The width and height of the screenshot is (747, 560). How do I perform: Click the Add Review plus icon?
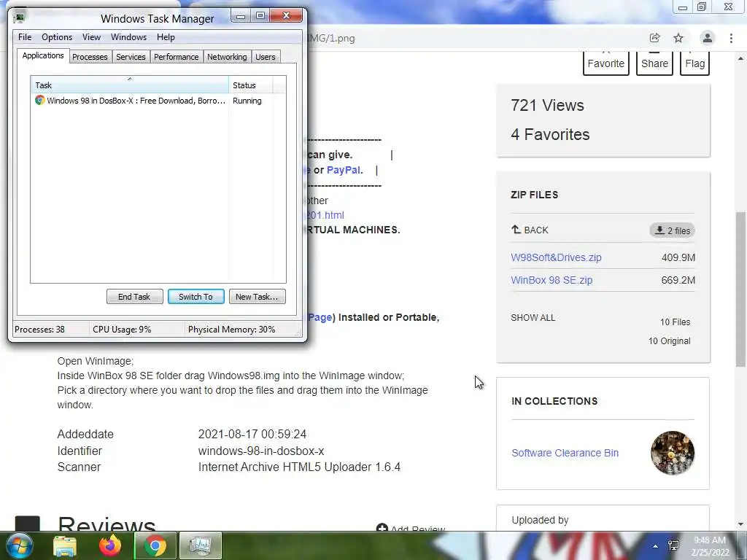[382, 528]
